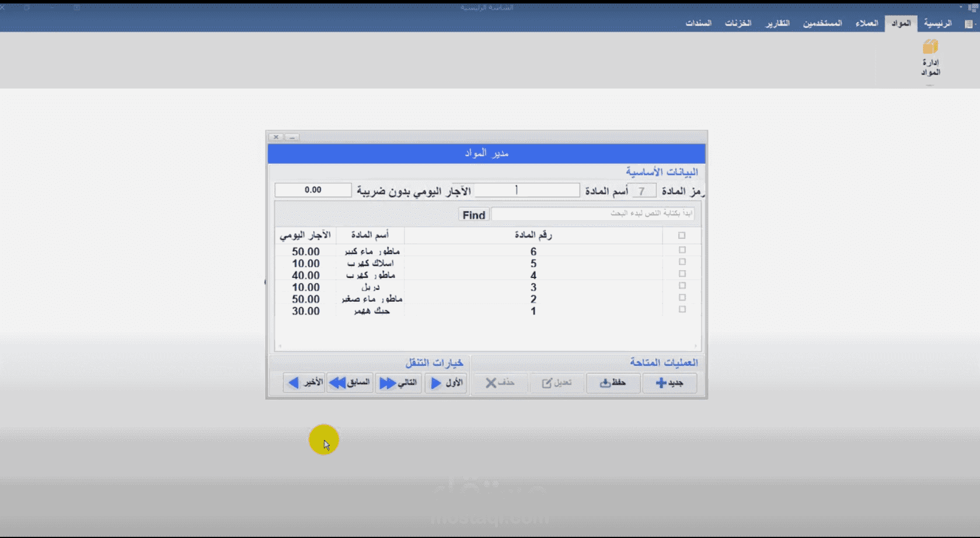Click the جديد (new) button

669,383
